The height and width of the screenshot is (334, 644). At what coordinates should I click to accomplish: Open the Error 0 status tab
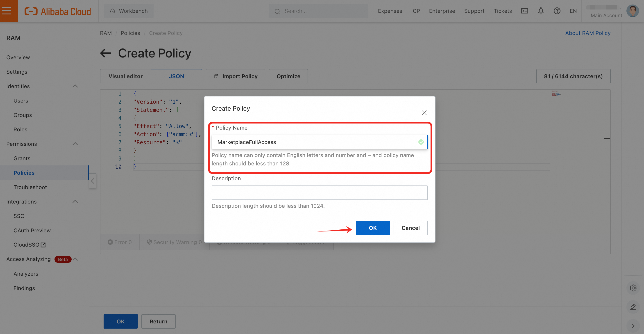tap(120, 242)
